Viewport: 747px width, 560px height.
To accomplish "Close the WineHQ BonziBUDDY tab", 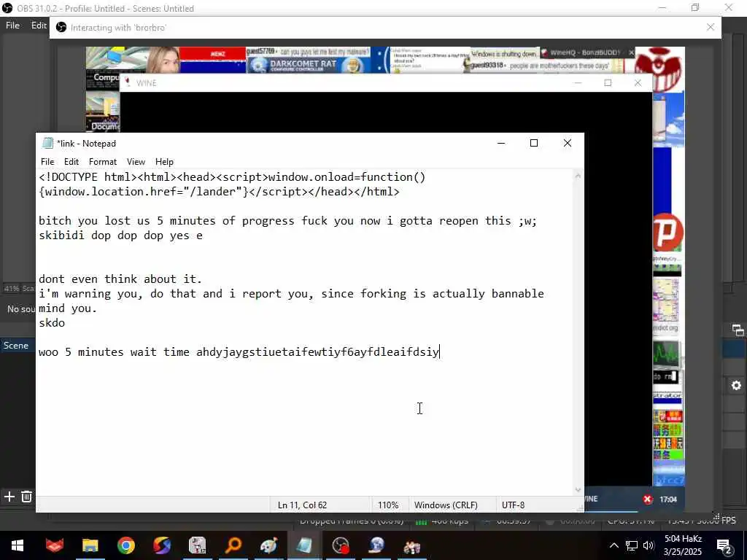I will (631, 52).
